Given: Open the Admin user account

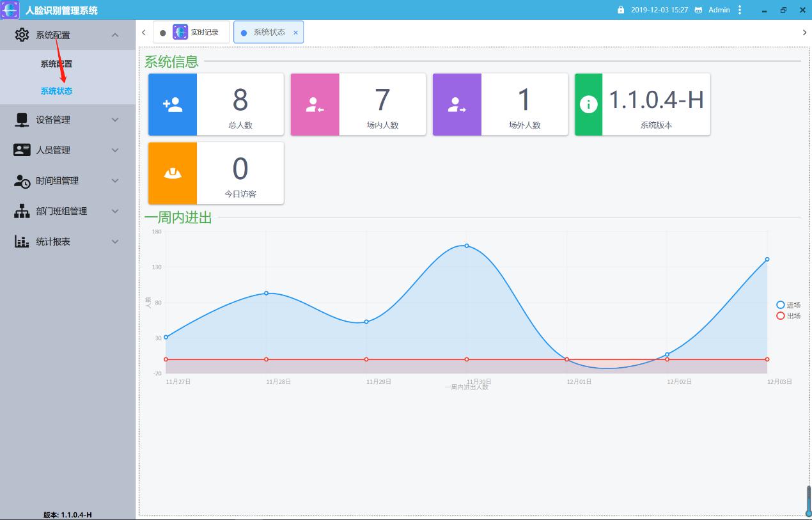Looking at the screenshot, I should click(719, 10).
